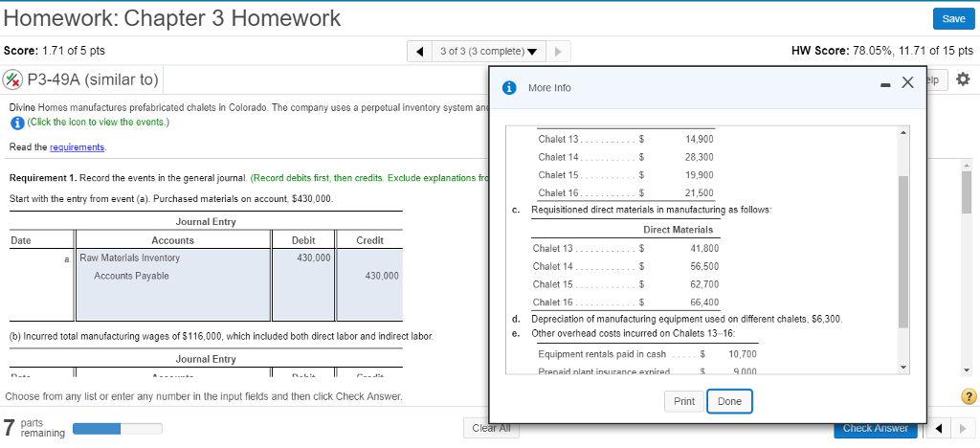The height and width of the screenshot is (448, 980).
Task: Click the Clear All button
Action: click(x=491, y=429)
